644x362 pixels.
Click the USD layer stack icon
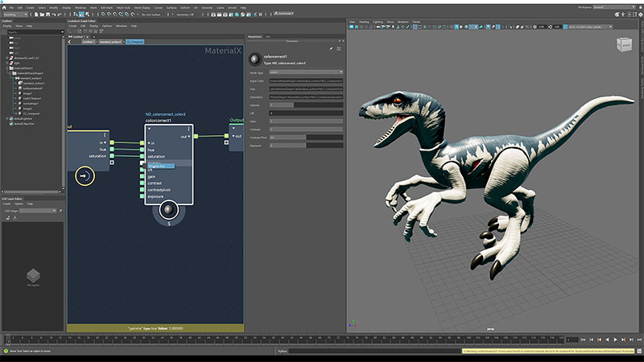click(x=33, y=275)
